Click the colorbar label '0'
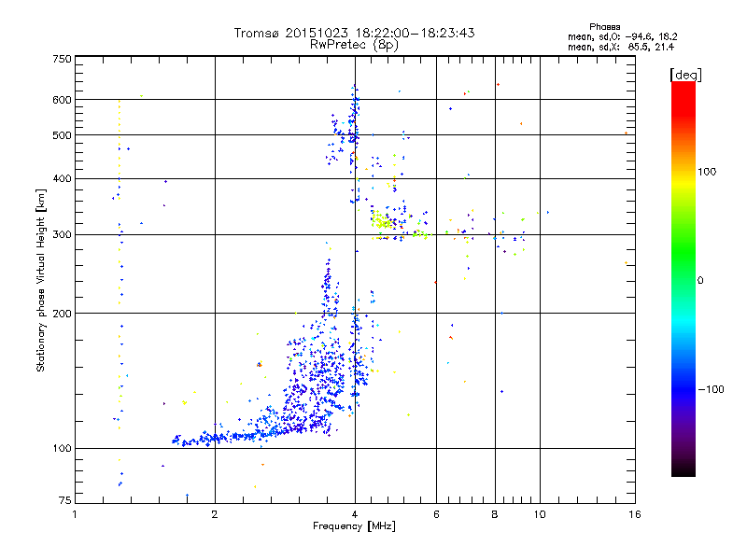Screen dimensions: 747x560 pyautogui.click(x=699, y=281)
